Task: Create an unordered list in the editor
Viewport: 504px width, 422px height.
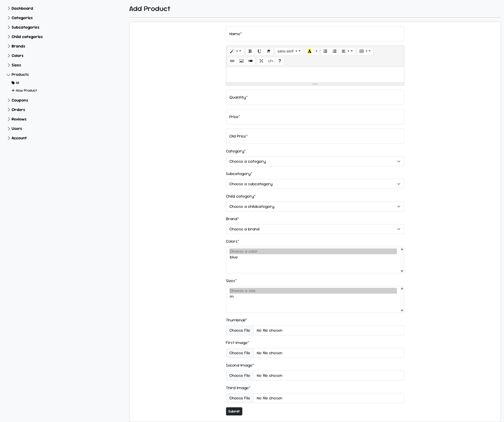Action: click(x=325, y=51)
